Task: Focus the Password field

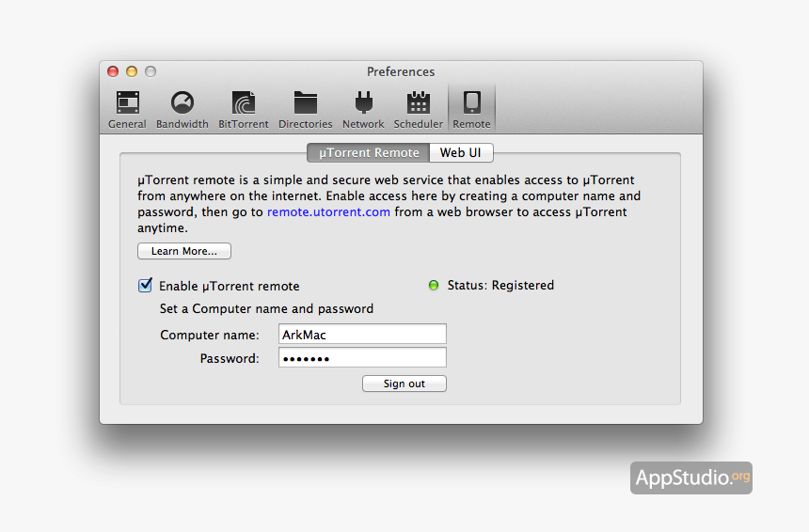Action: [362, 358]
